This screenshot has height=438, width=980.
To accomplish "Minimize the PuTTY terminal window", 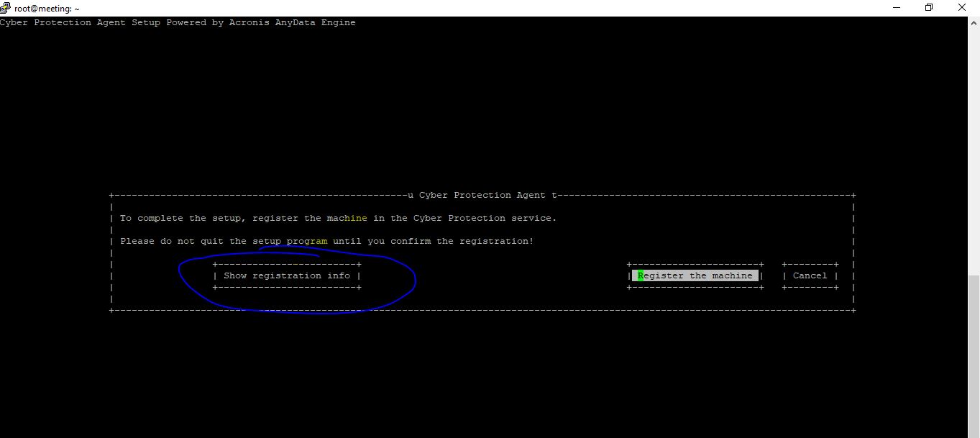I will pos(896,7).
